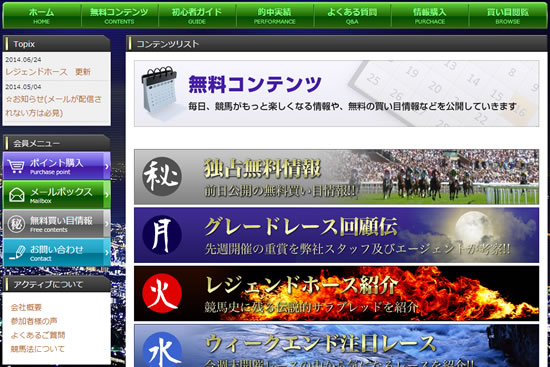
Task: Click the red 火 circle icon
Action: click(162, 293)
